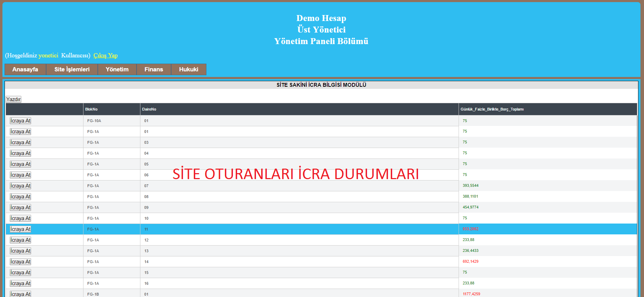Click İcraya At for FG-1A unit 01
644x297 pixels.
click(21, 132)
